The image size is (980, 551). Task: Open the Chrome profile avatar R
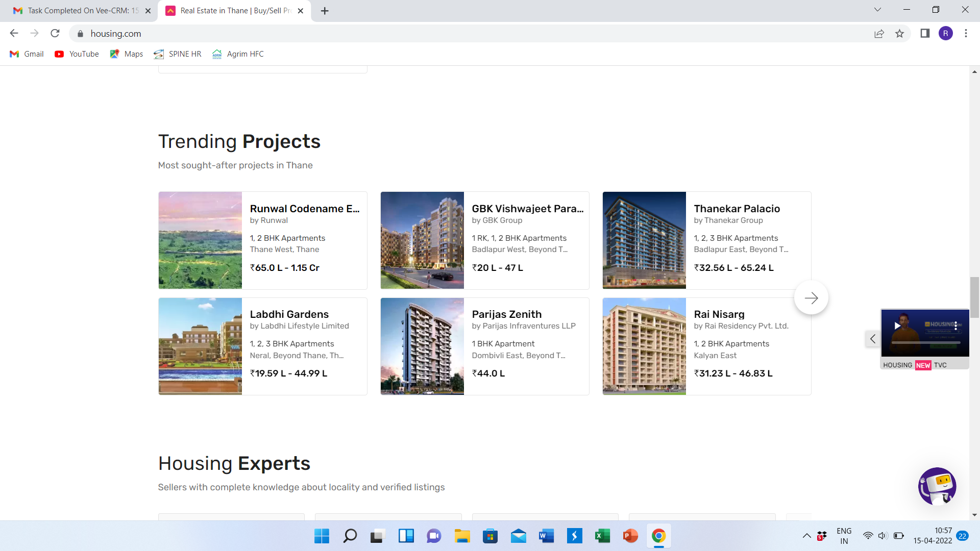(x=945, y=33)
